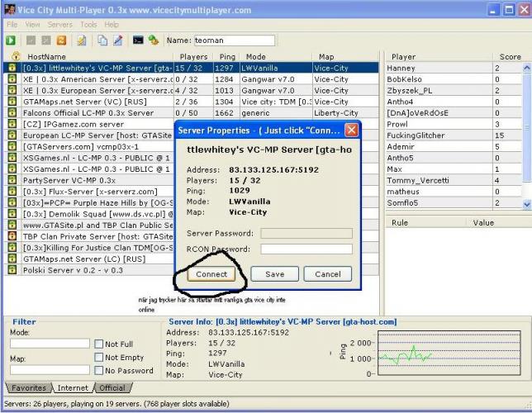Image resolution: width=532 pixels, height=413 pixels.
Task: Click the player list scroll-down arrow
Action: (527, 204)
